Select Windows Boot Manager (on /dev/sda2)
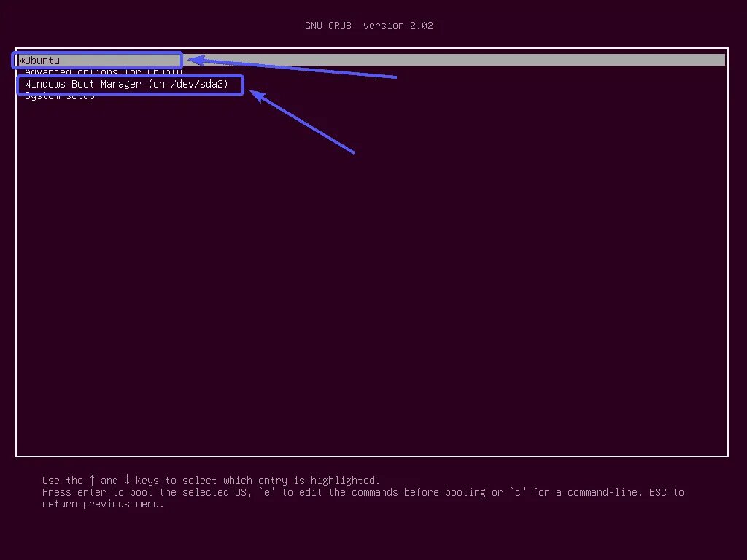Viewport: 747px width, 560px height. [127, 85]
